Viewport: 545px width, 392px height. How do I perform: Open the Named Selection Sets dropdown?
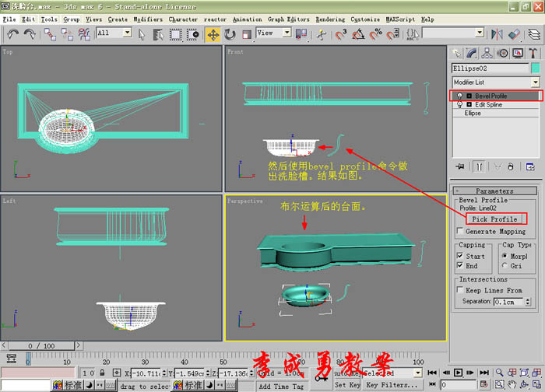[480, 33]
